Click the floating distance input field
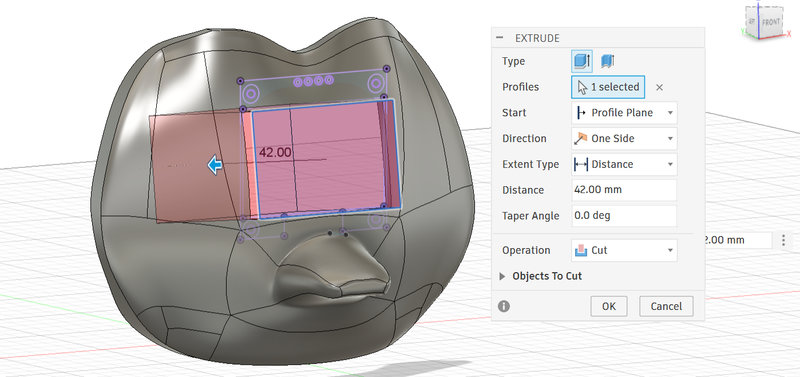The height and width of the screenshot is (377, 800). [x=737, y=240]
